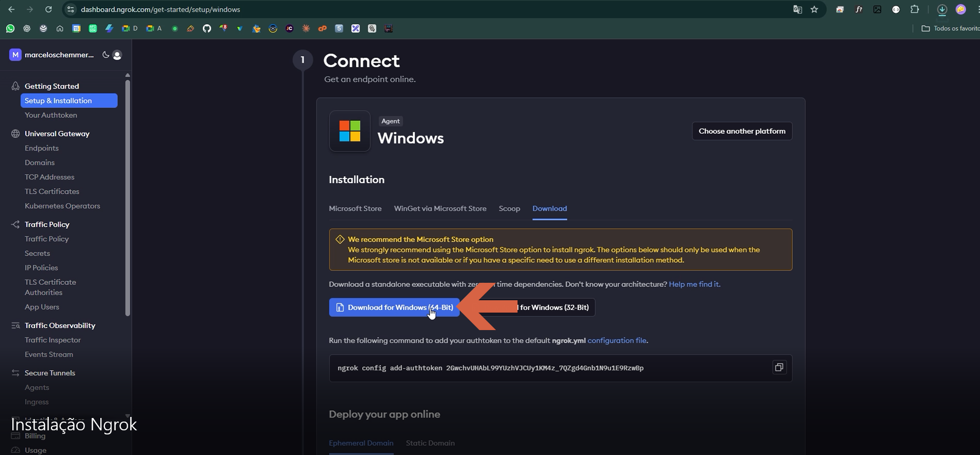Click the Google Translate icon in address bar
Image resolution: width=980 pixels, height=455 pixels.
tap(797, 9)
